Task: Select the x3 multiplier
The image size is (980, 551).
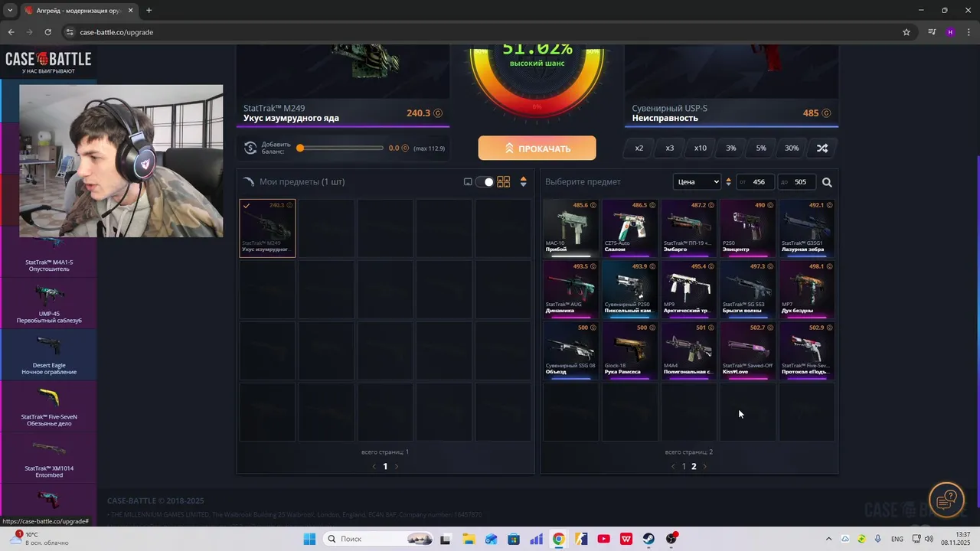Action: point(670,148)
